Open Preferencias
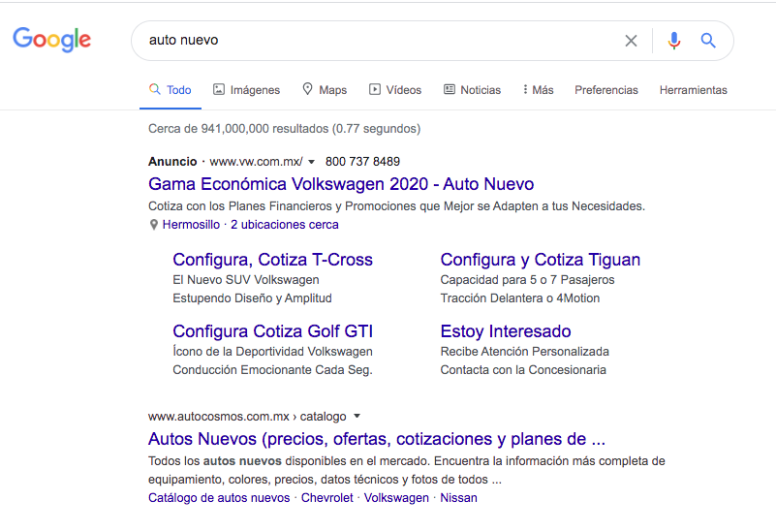Screen dimensions: 776x532 pos(606,90)
